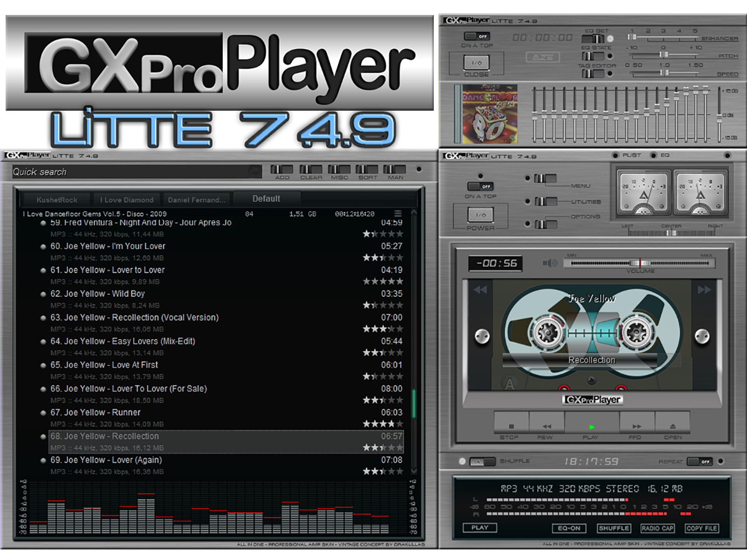This screenshot has width=747, height=560.
Task: Click the green PLAY button on deck
Action: coord(591,422)
